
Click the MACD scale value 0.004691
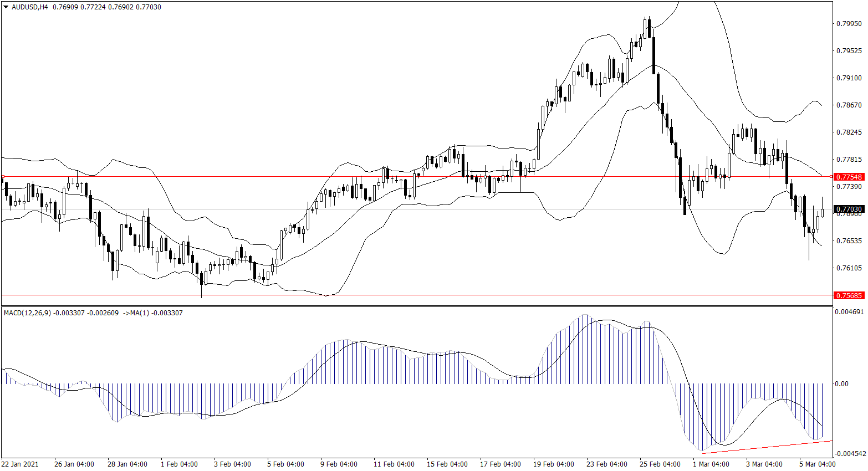coord(849,312)
